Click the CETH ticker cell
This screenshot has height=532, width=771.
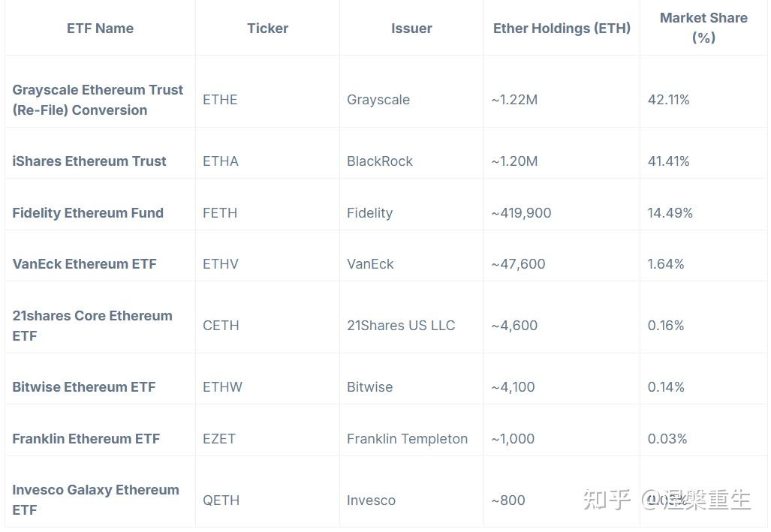(x=221, y=326)
